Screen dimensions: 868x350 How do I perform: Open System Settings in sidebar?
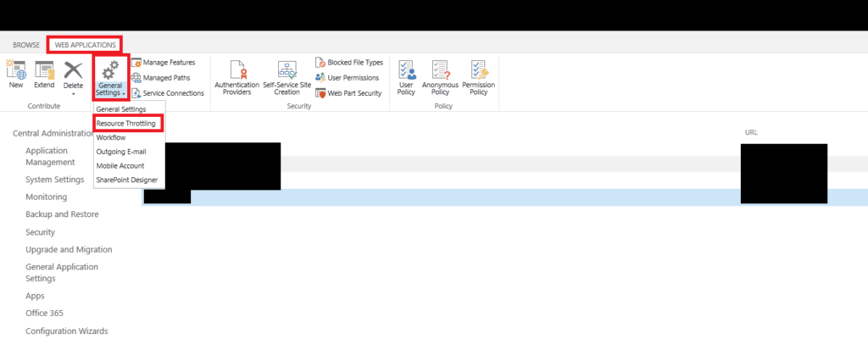(x=55, y=180)
